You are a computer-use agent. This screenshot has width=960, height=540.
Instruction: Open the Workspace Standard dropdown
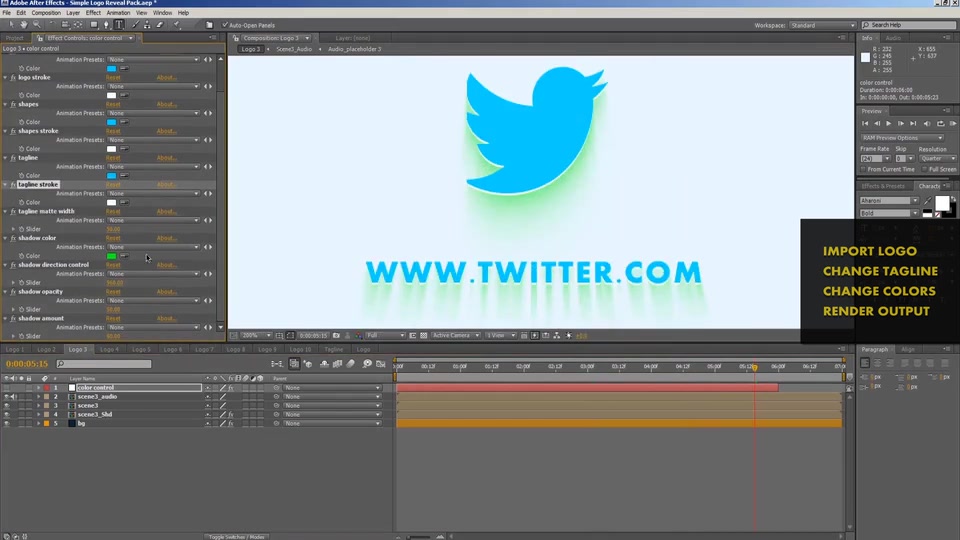tap(823, 25)
